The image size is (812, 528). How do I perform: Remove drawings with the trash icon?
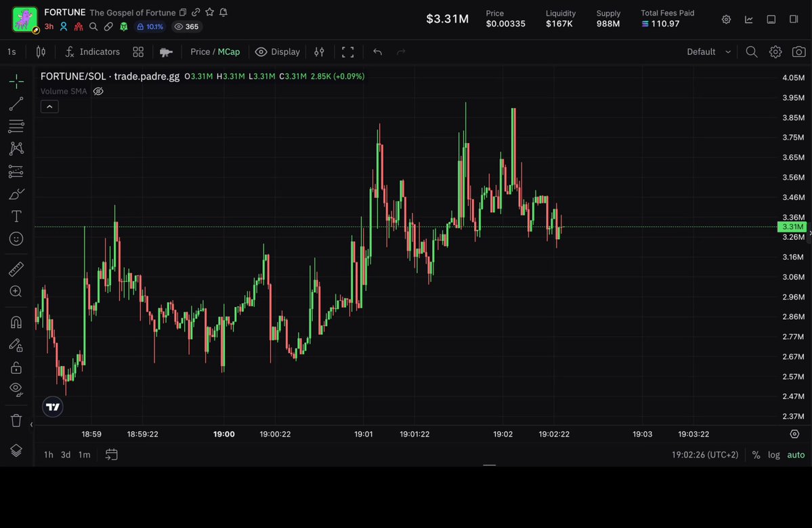tap(16, 420)
